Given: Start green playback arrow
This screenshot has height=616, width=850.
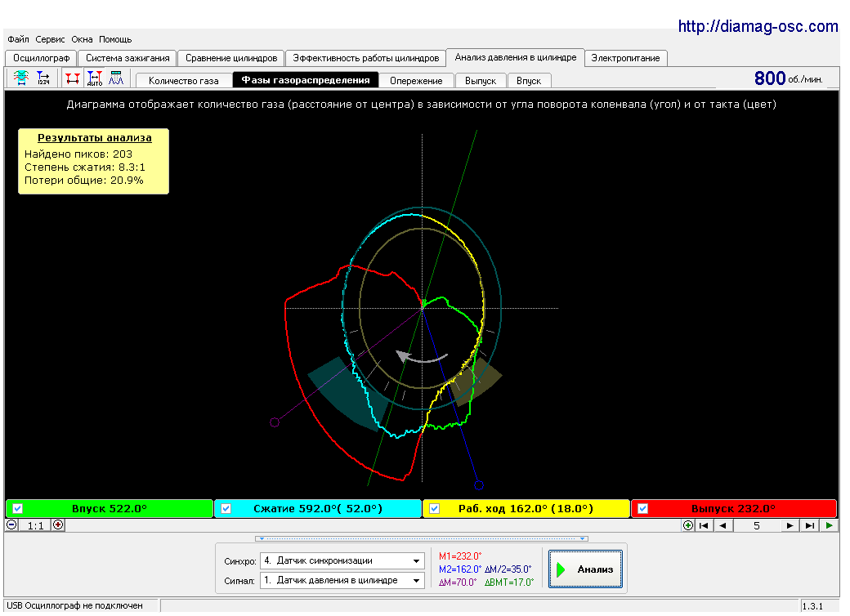Looking at the screenshot, I should 829,525.
